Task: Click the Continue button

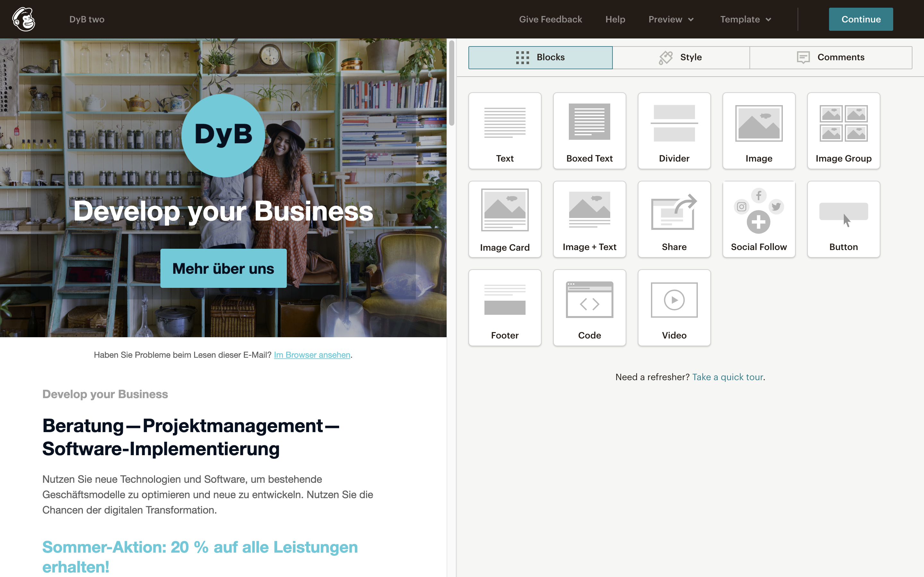Action: [861, 19]
